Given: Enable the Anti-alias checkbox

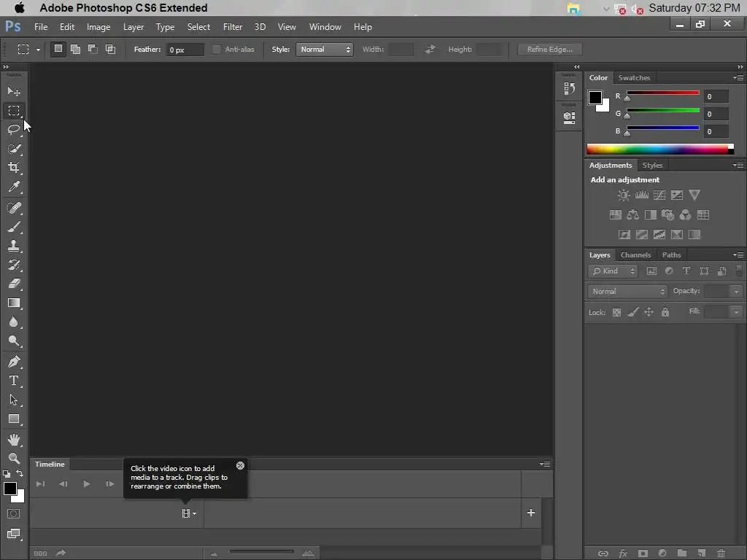Looking at the screenshot, I should tap(216, 50).
